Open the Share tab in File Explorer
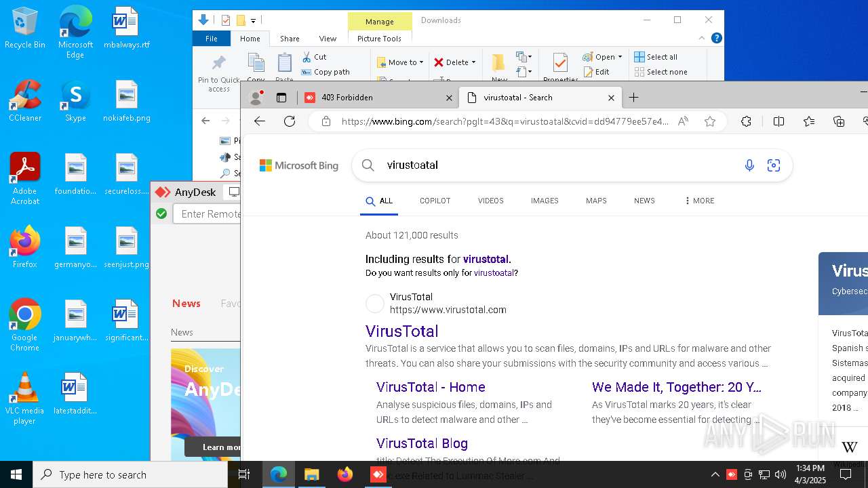 290,39
